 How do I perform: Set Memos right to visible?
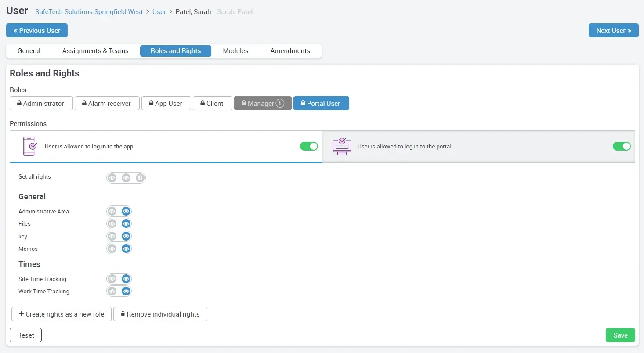[x=126, y=249]
